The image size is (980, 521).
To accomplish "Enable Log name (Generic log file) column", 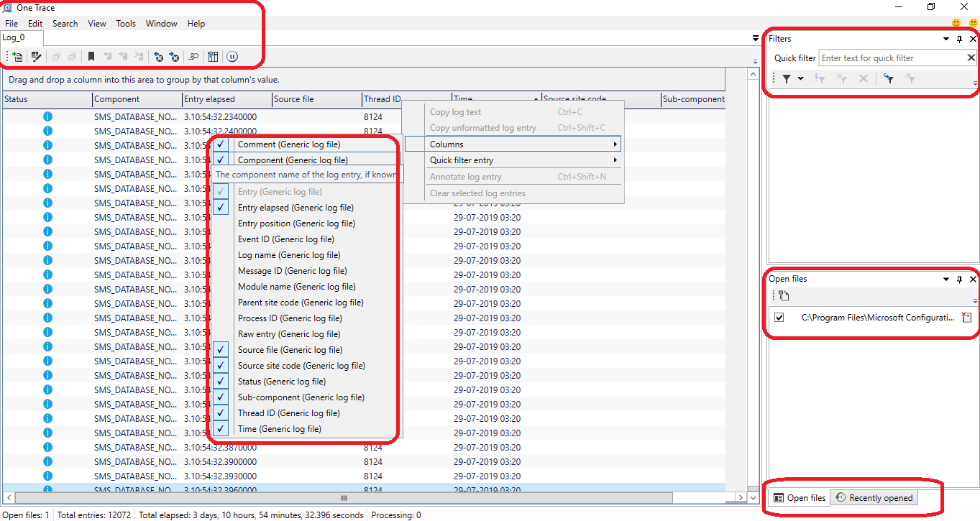I will tap(289, 255).
